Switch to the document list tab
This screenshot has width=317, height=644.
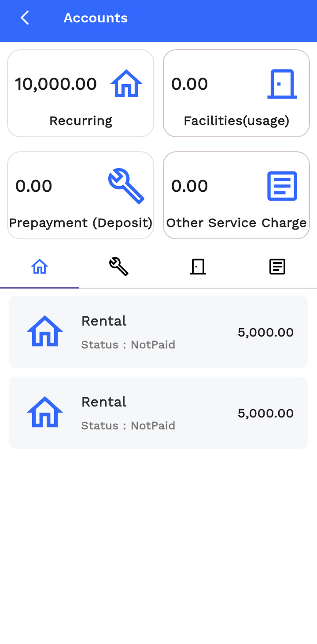[x=277, y=267]
